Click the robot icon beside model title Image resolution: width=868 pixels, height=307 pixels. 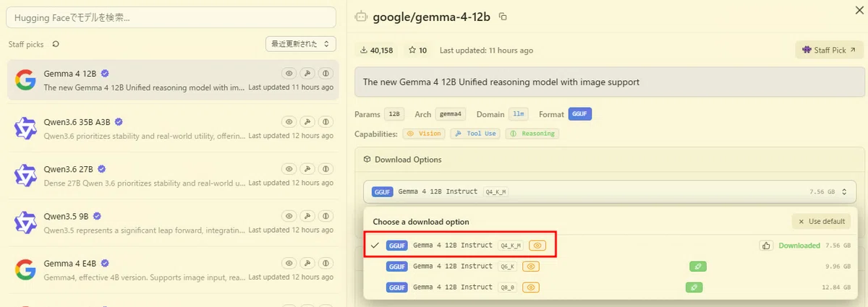pyautogui.click(x=361, y=17)
